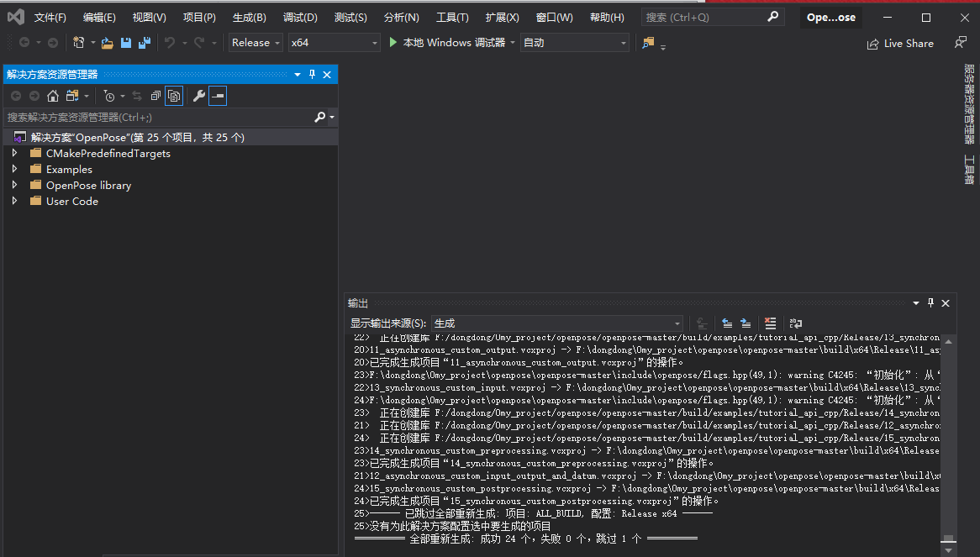Focus the 搜索 (Ctrl+Q) quick launch box
Screen dimensions: 980x557
(713, 17)
